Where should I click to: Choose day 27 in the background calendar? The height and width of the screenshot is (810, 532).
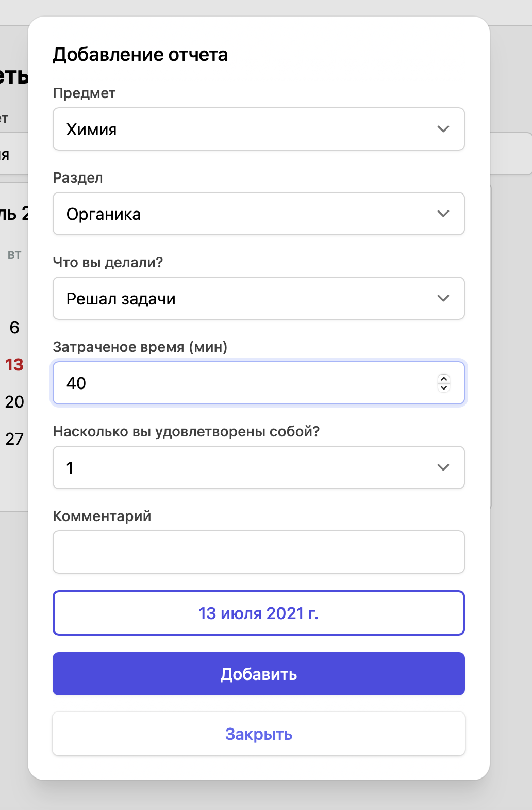[x=14, y=439]
